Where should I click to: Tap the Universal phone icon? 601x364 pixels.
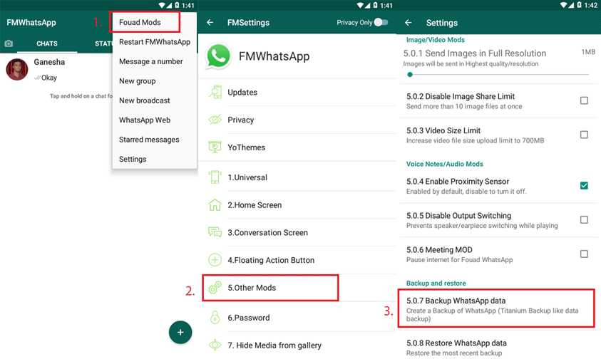click(x=215, y=177)
